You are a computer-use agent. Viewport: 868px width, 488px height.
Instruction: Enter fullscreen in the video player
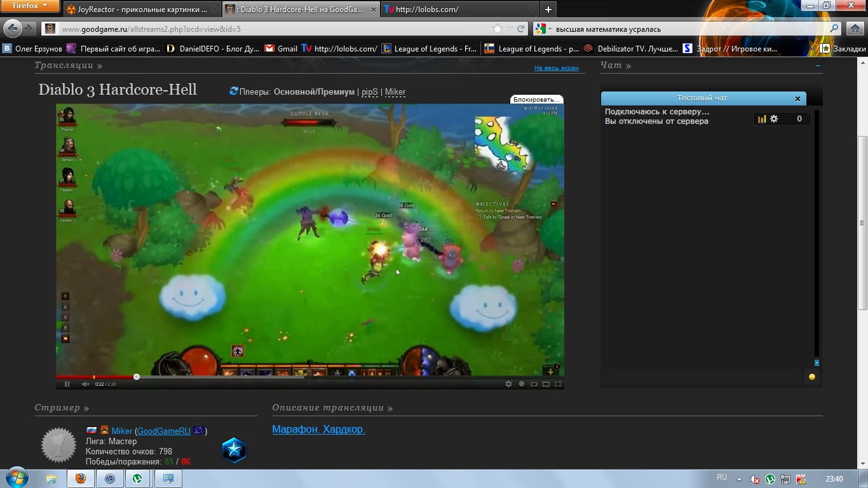pyautogui.click(x=558, y=384)
